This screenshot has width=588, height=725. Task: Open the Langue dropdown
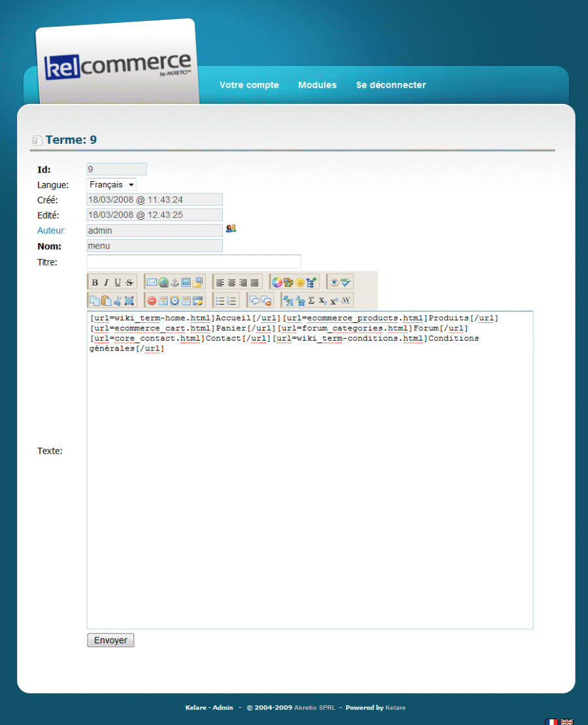tap(112, 185)
